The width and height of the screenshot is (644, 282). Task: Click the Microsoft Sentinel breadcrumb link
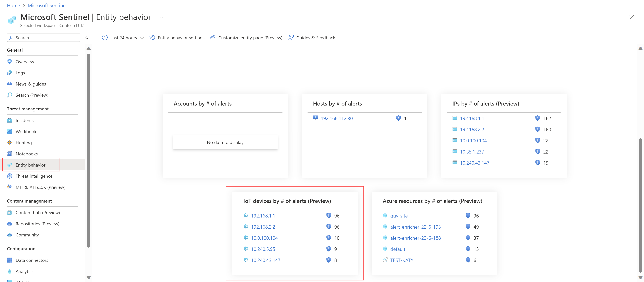47,5
